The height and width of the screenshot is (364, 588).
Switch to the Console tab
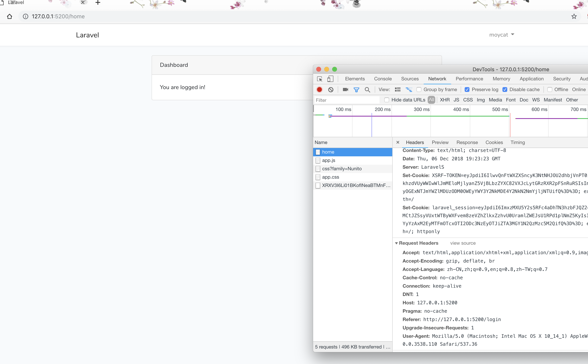[x=383, y=79]
